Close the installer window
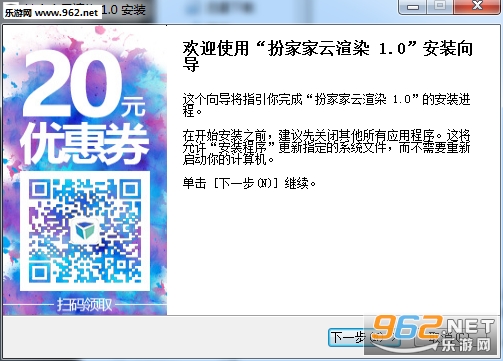Image resolution: width=503 pixels, height=361 pixels. pos(477,6)
